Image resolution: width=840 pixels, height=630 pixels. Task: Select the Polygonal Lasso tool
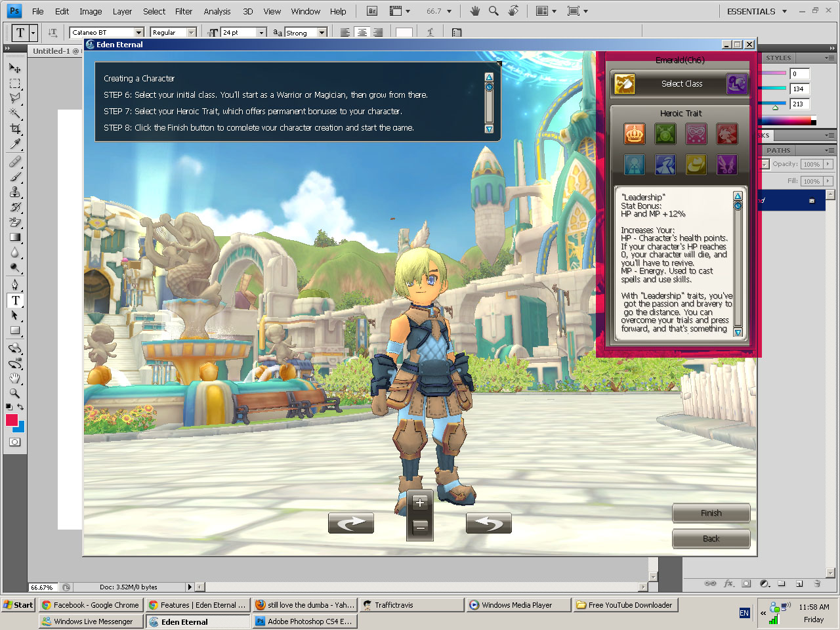coord(14,98)
